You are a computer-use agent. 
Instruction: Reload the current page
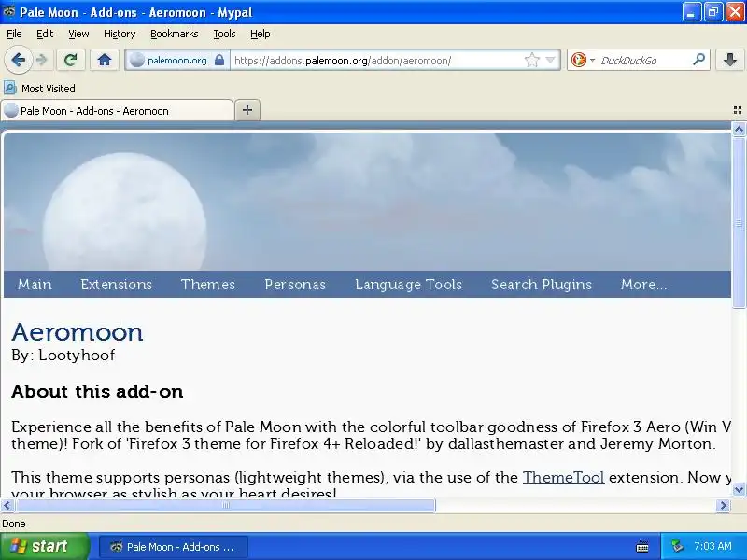(71, 60)
